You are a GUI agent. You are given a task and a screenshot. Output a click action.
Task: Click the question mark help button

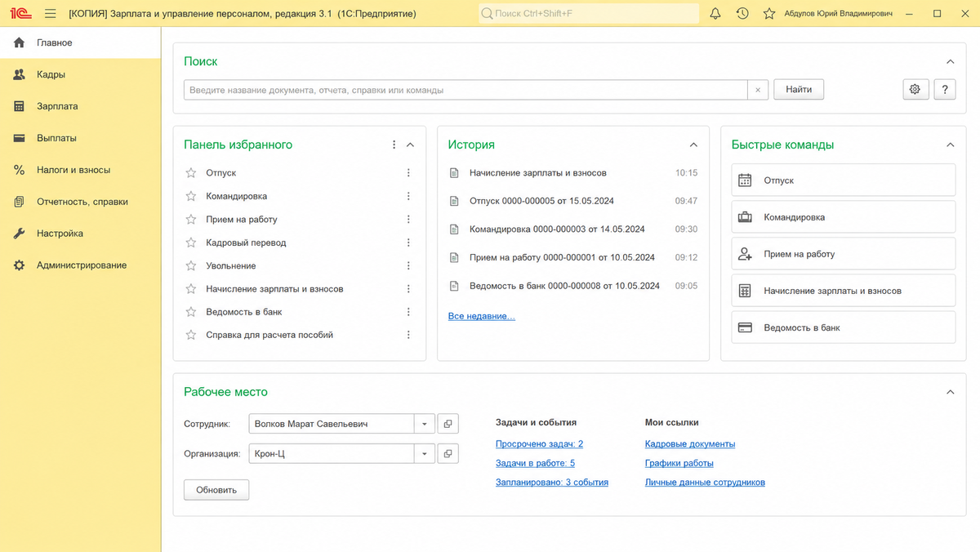coord(945,90)
